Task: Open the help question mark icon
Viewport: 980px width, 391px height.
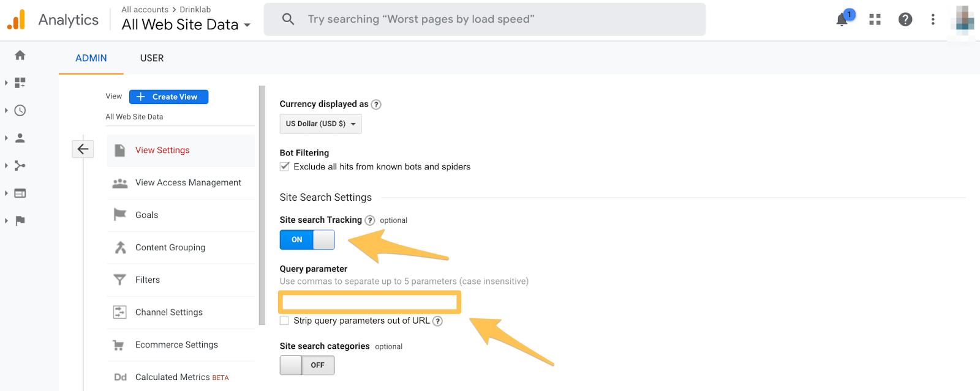Action: click(905, 20)
